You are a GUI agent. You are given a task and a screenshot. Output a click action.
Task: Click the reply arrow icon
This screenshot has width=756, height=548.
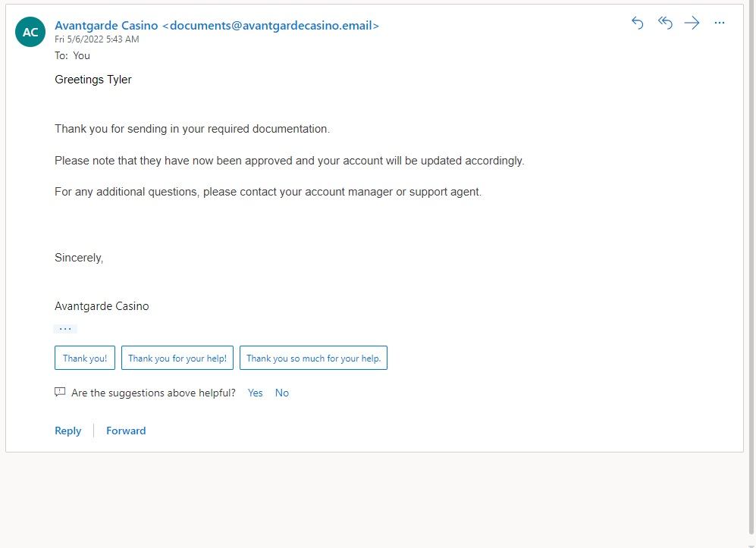637,23
